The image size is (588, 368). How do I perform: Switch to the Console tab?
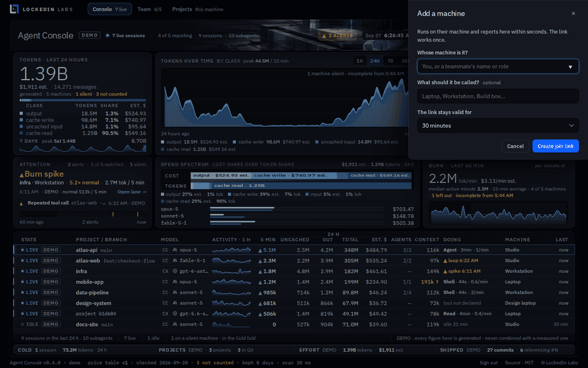point(109,9)
